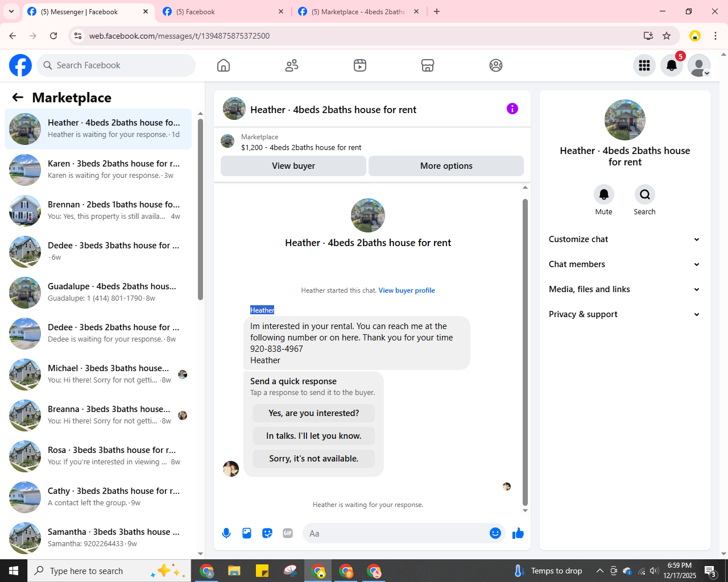The width and height of the screenshot is (728, 582).
Task: View site information icon in address bar
Action: pos(78,36)
